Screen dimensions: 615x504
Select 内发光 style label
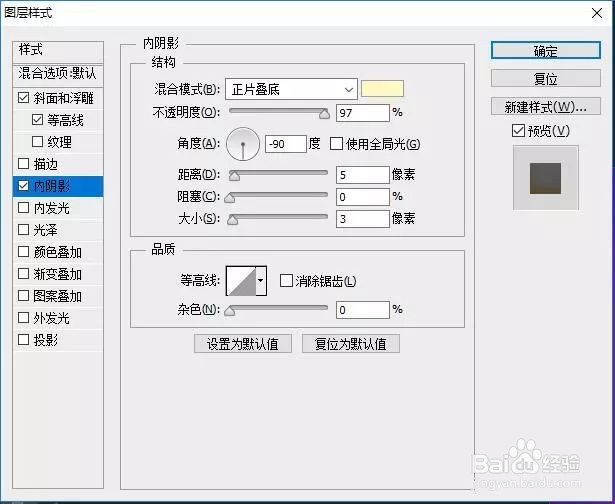coord(51,208)
